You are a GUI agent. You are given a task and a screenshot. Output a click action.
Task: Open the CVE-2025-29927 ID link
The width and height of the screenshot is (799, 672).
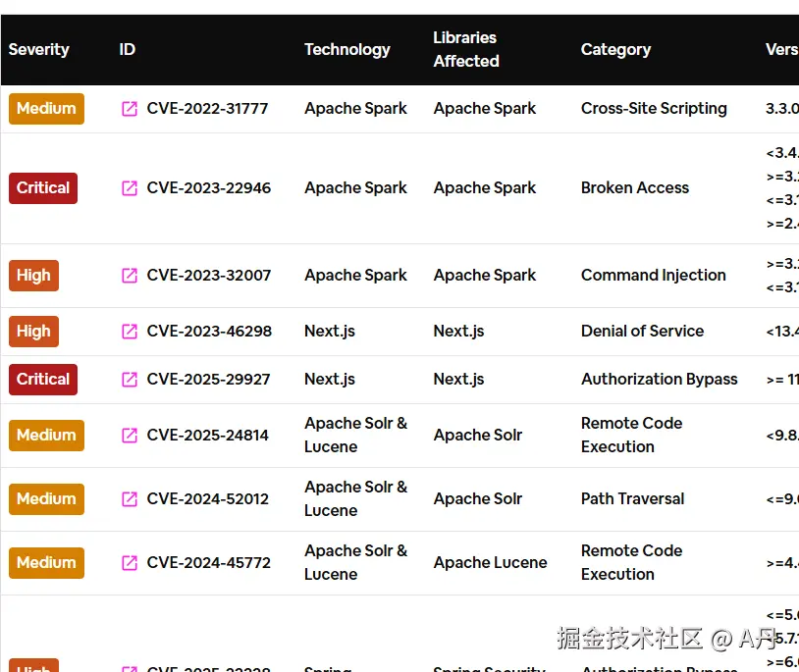pyautogui.click(x=208, y=380)
